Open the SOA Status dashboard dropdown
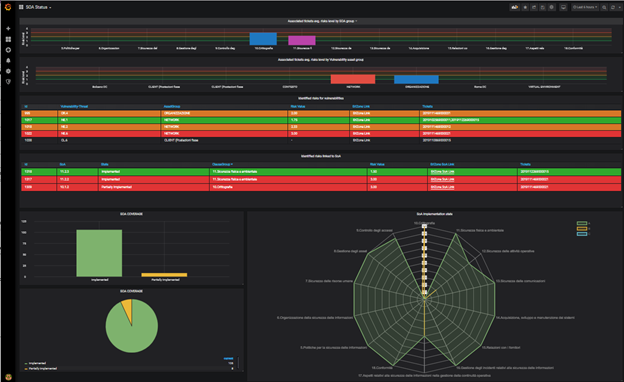Screen dimensions: 624x382 pyautogui.click(x=35, y=7)
